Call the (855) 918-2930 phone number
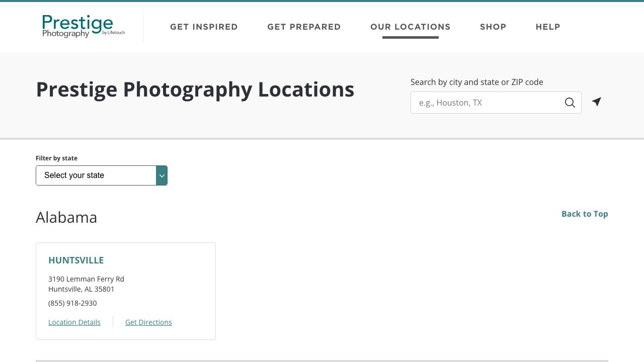This screenshot has height=362, width=644. (x=72, y=303)
